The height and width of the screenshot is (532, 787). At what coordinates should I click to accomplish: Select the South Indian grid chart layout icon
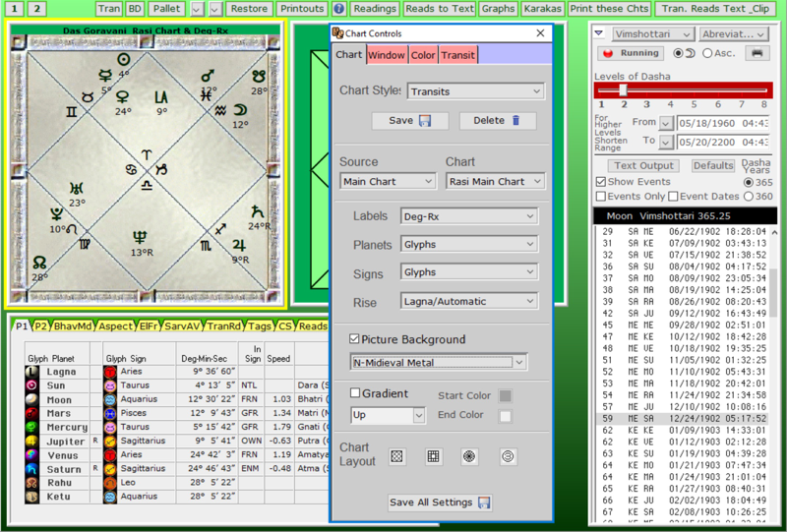coord(433,456)
